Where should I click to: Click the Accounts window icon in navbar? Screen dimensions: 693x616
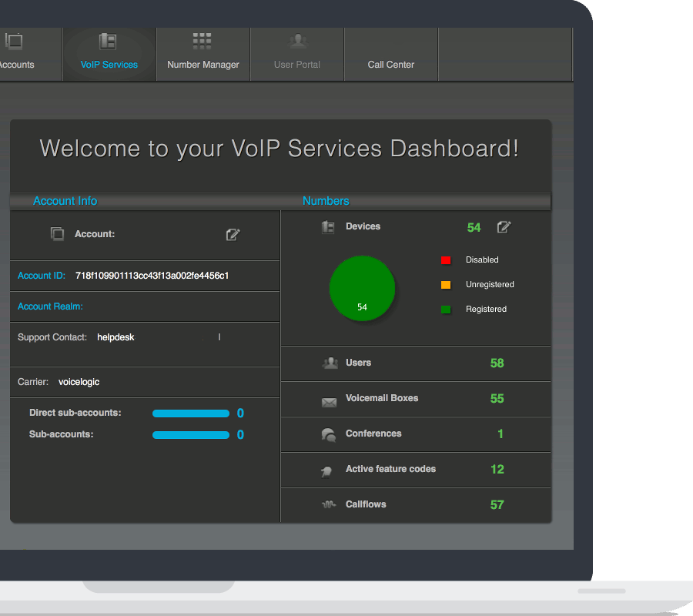[14, 41]
